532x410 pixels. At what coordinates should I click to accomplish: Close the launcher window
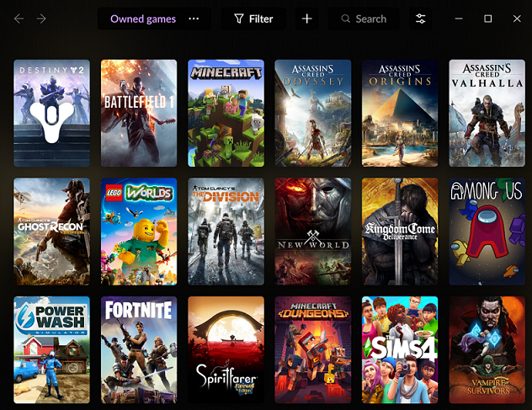(x=517, y=19)
